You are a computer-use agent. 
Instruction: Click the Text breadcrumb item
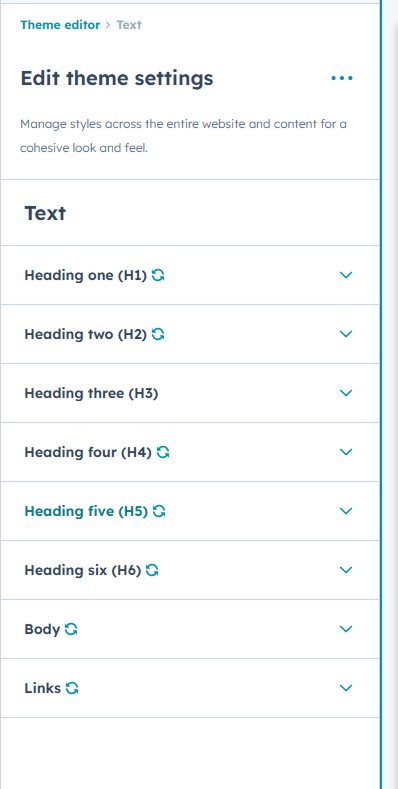click(129, 25)
